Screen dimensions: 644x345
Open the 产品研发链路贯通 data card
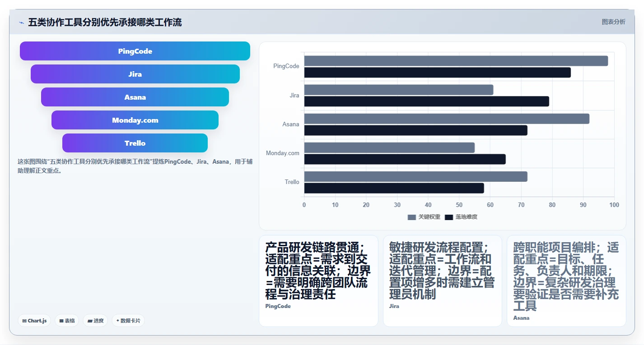[318, 281]
